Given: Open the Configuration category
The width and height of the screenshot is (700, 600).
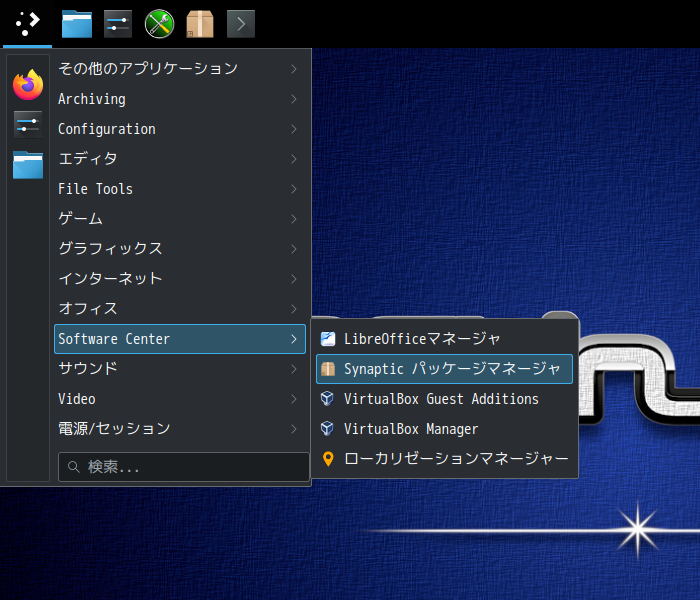Looking at the screenshot, I should coord(179,129).
